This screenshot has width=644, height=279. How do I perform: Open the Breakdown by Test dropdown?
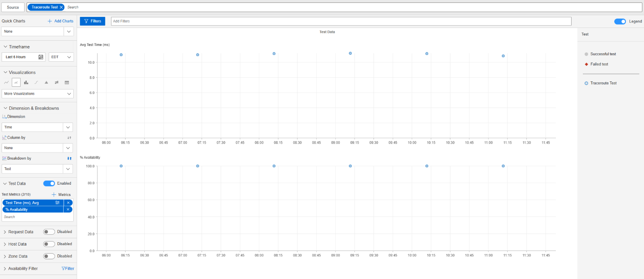tap(37, 169)
